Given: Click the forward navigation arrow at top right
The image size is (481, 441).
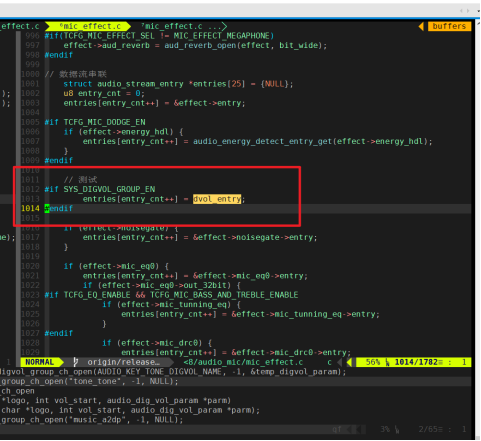Looking at the screenshot, I should 468,11.
